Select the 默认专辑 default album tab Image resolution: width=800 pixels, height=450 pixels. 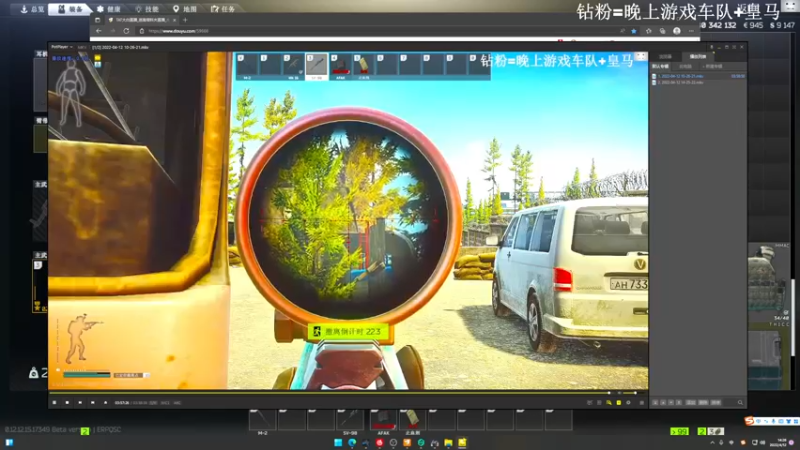660,66
